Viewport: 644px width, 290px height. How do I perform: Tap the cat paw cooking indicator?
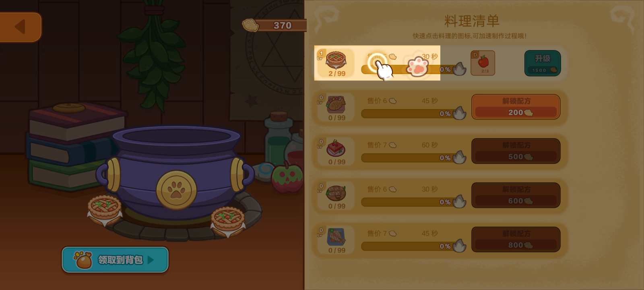click(x=418, y=66)
